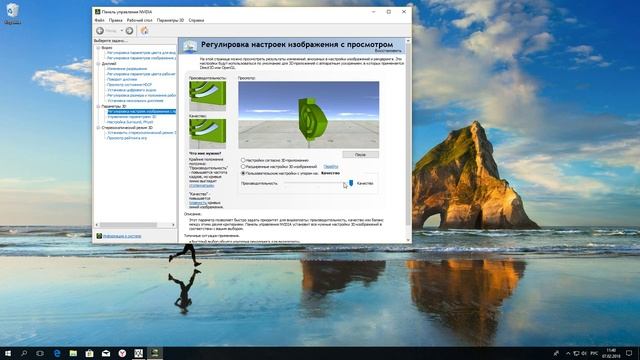Click blue link in 'Что мне нужно?' text

[x=202, y=186]
